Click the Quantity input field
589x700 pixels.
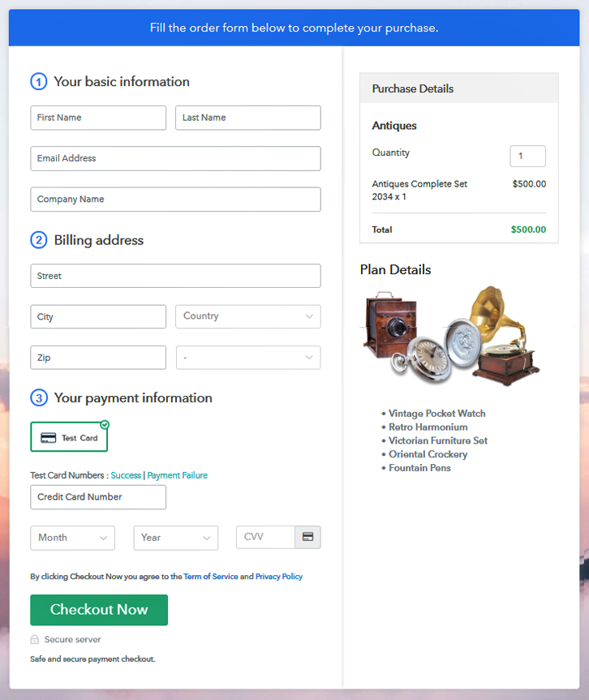pos(527,156)
